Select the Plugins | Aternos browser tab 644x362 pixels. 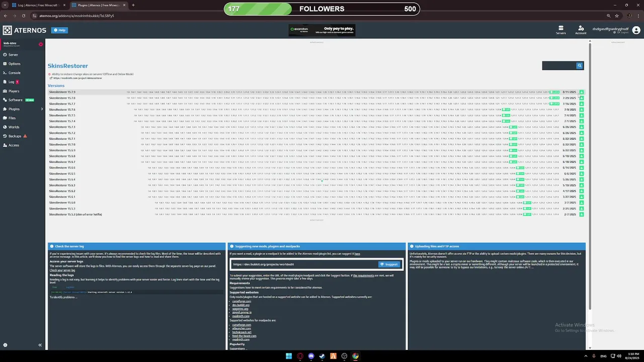tap(98, 5)
